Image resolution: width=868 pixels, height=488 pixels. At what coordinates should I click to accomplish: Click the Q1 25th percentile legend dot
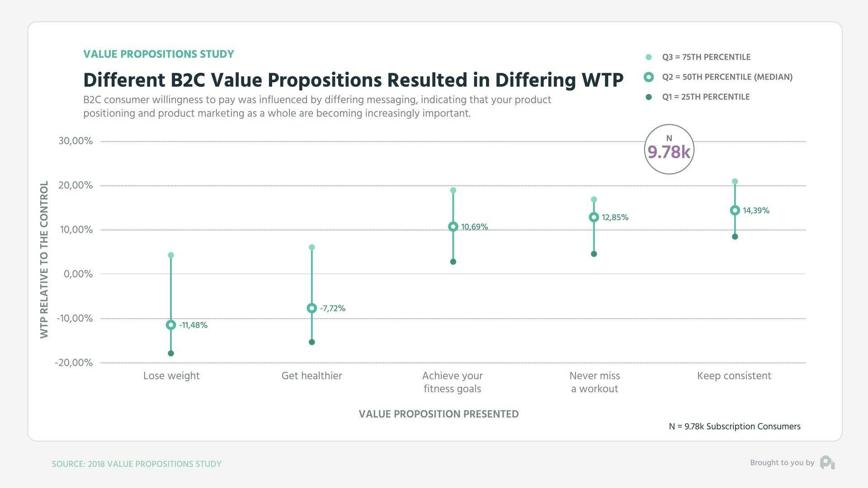point(649,97)
